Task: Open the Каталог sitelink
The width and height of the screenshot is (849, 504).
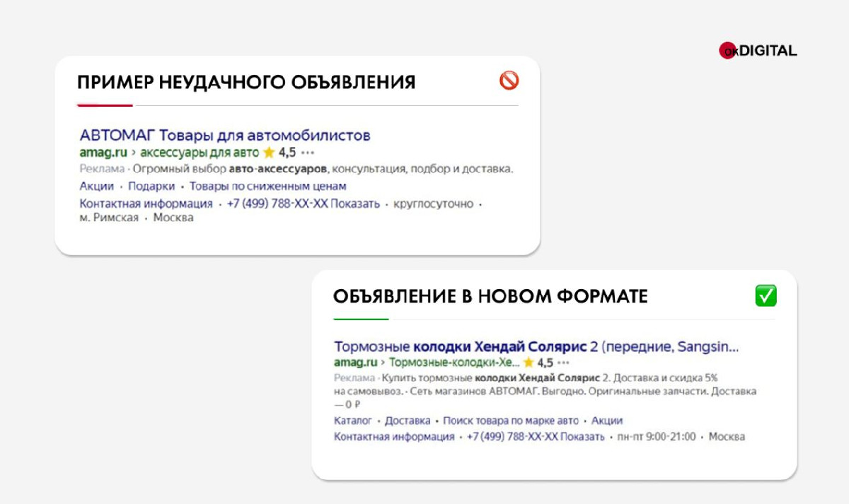Action: pyautogui.click(x=353, y=421)
